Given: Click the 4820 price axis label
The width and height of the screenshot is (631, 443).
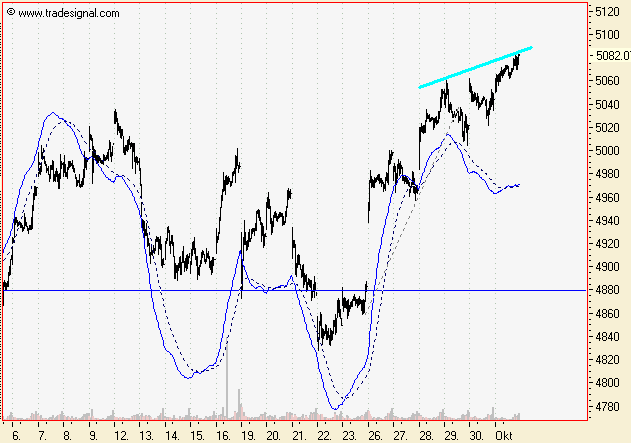Looking at the screenshot, I should coord(608,360).
